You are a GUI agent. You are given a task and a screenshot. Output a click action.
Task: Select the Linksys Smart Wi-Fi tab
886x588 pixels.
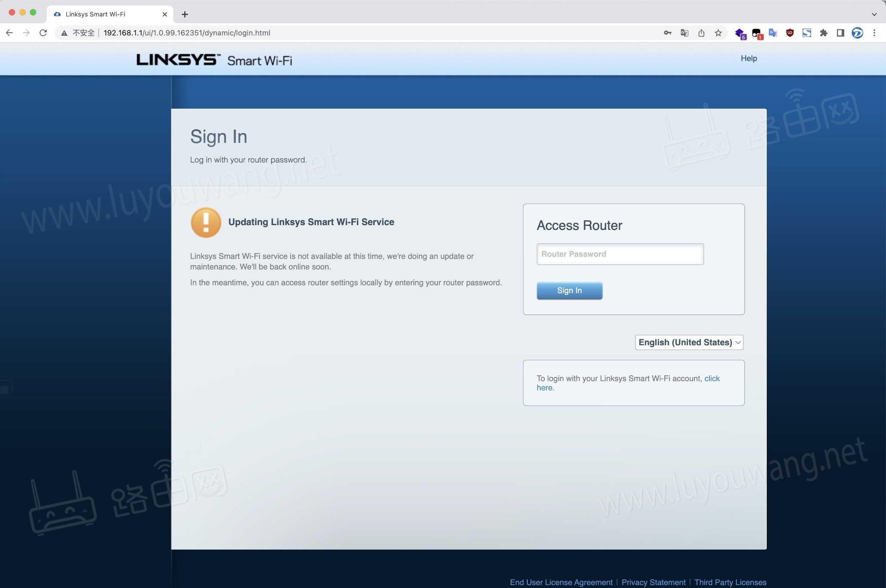click(x=110, y=14)
